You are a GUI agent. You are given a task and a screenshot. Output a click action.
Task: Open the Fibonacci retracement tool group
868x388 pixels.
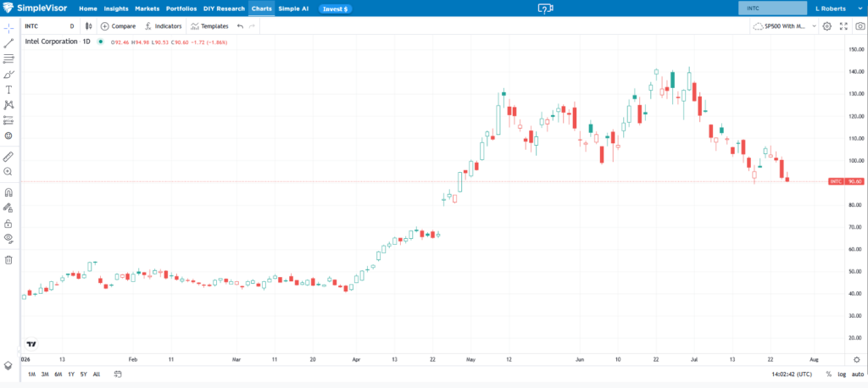(8, 58)
